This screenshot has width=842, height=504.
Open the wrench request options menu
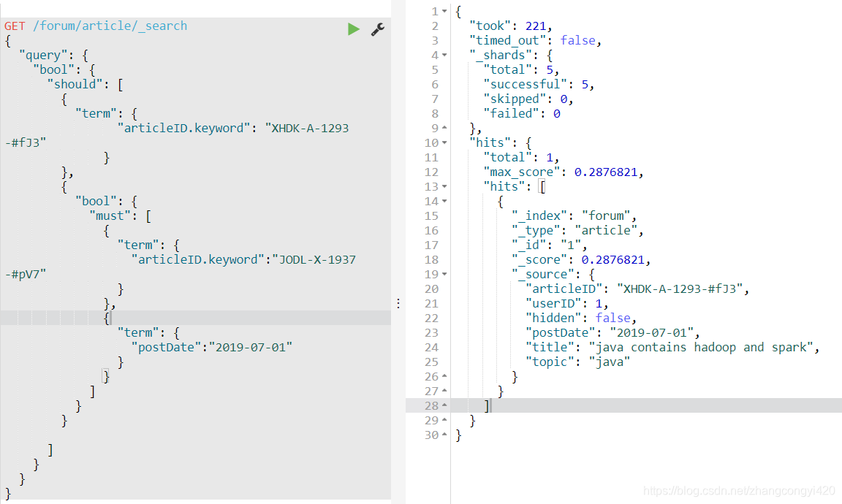click(377, 30)
